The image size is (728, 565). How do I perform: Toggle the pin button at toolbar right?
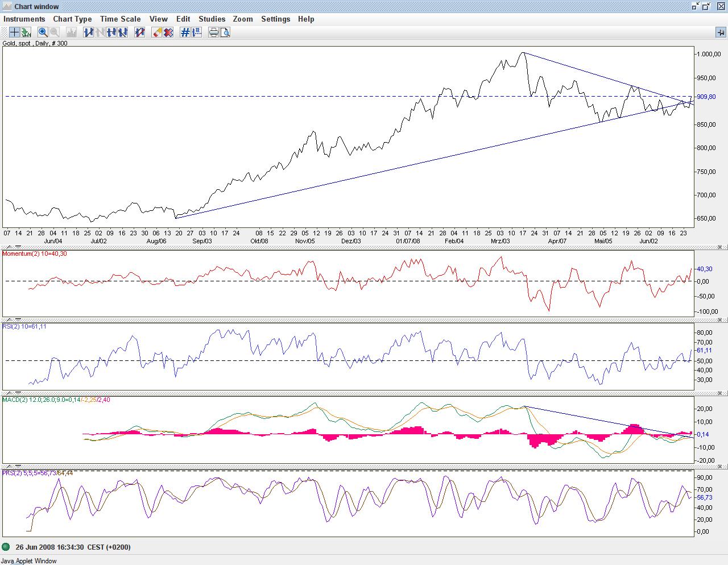pos(721,32)
